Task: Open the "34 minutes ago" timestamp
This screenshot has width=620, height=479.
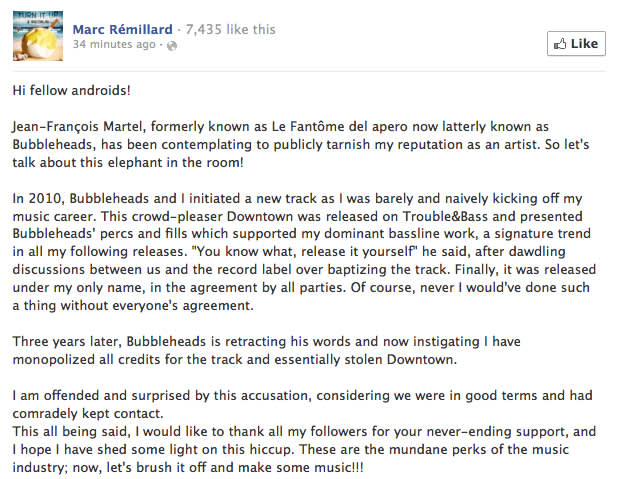Action: [114, 44]
